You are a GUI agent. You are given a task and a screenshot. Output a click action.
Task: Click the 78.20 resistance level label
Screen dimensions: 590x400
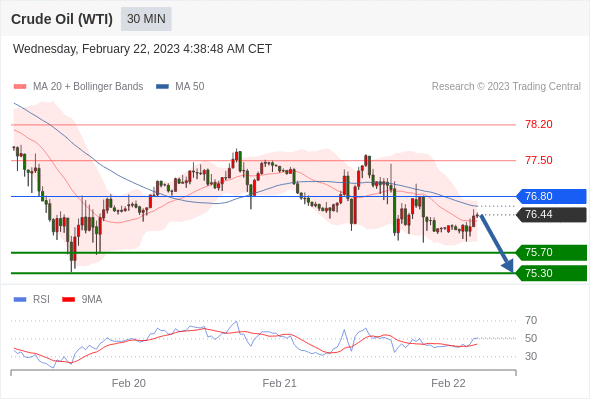tap(539, 124)
